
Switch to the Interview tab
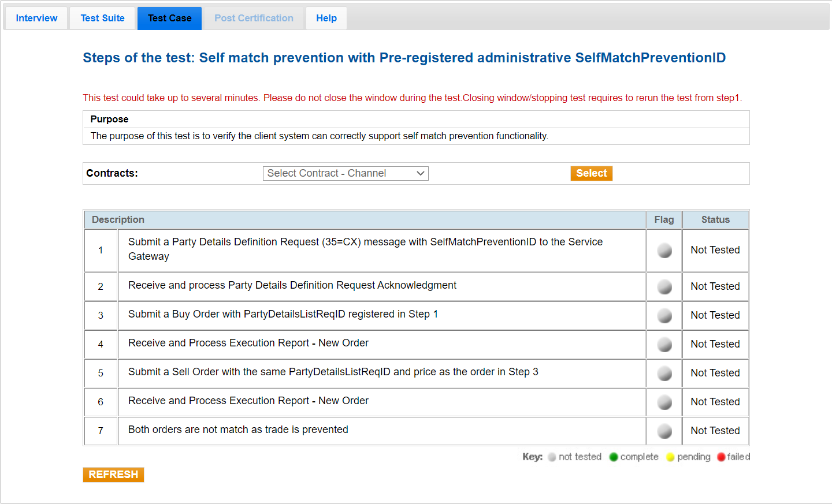pyautogui.click(x=36, y=18)
